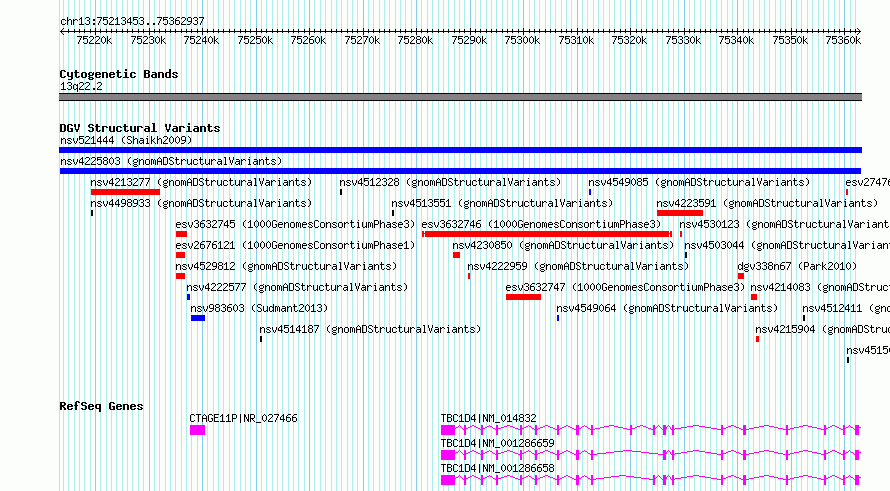Click the gray 13q22.2 cytoband bar
890x491 pixels.
point(460,97)
